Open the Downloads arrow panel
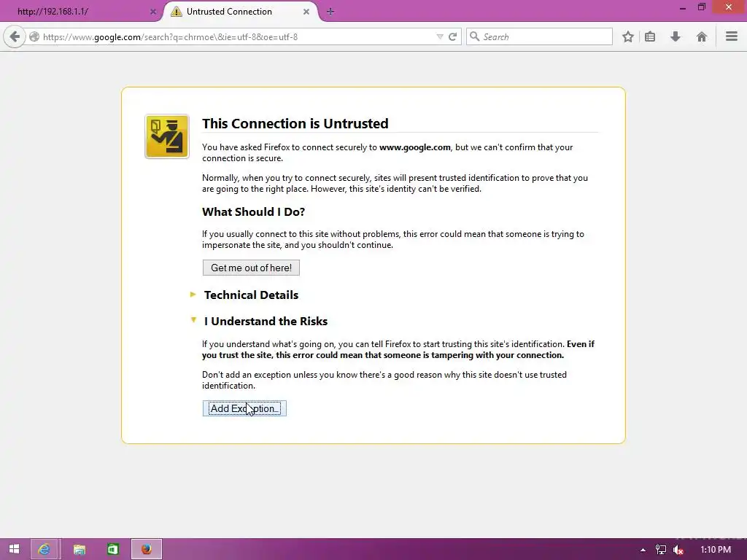The width and height of the screenshot is (747, 560). (675, 36)
